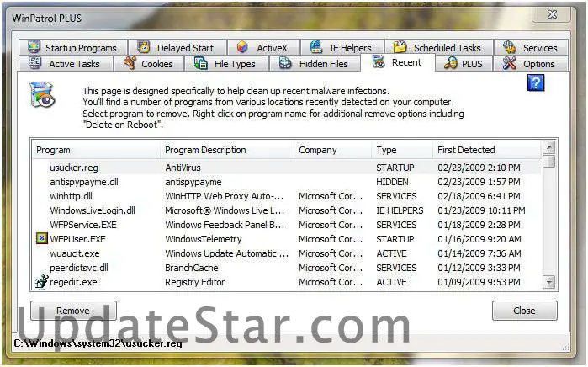Screen dimensions: 588x367
Task: Sort by Program Description column header
Action: [x=227, y=150]
